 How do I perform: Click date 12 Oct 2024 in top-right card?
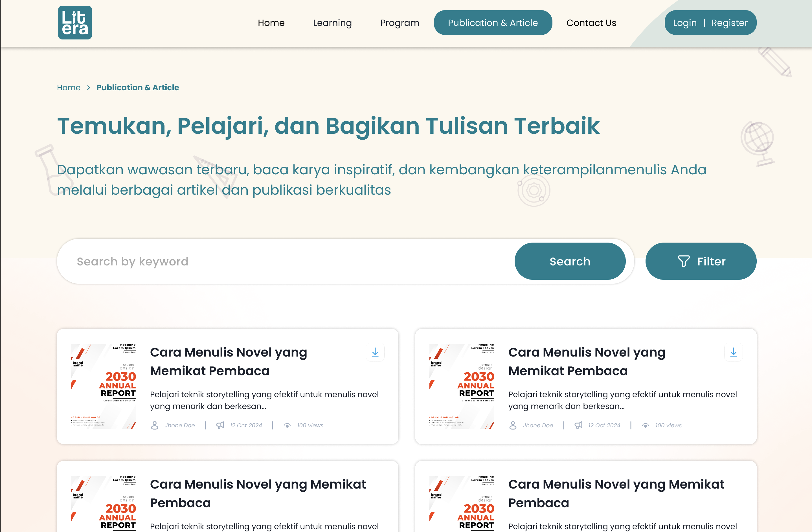(x=604, y=426)
